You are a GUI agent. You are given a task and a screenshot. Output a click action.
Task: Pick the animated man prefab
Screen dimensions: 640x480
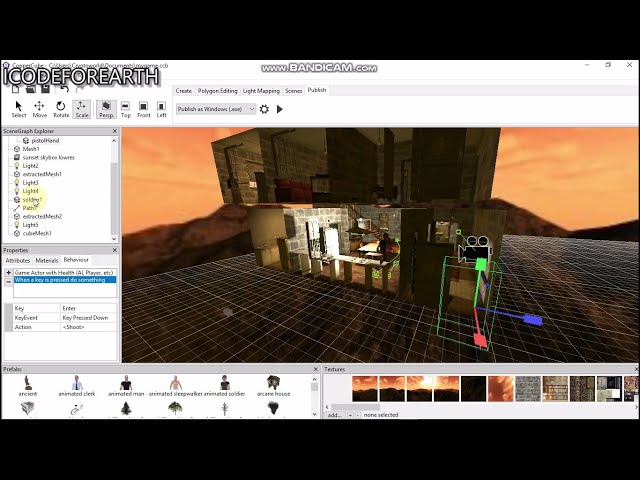tap(126, 386)
